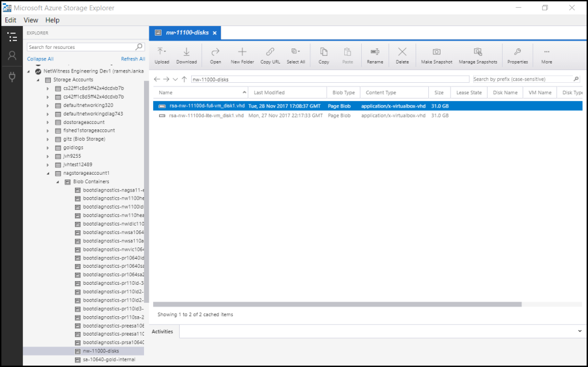Click the connect plug icon in sidebar

[11, 77]
